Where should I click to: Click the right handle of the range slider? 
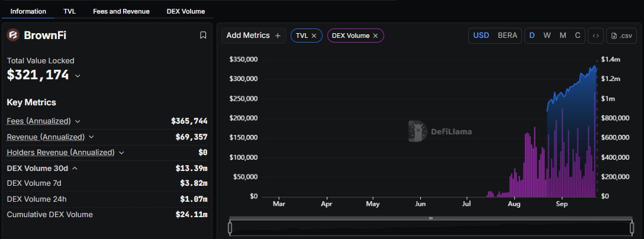point(632,227)
